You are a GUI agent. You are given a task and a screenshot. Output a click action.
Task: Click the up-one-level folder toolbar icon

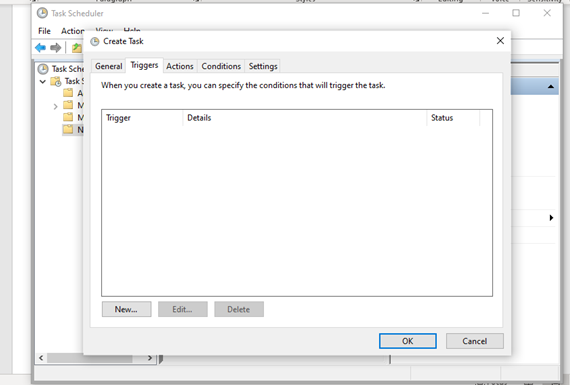point(77,48)
